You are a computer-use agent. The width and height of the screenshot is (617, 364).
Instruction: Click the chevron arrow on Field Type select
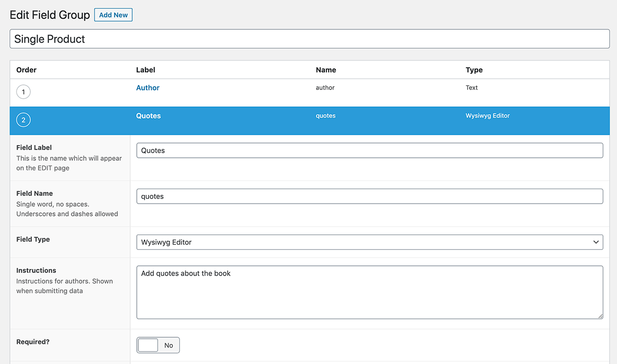pyautogui.click(x=595, y=242)
